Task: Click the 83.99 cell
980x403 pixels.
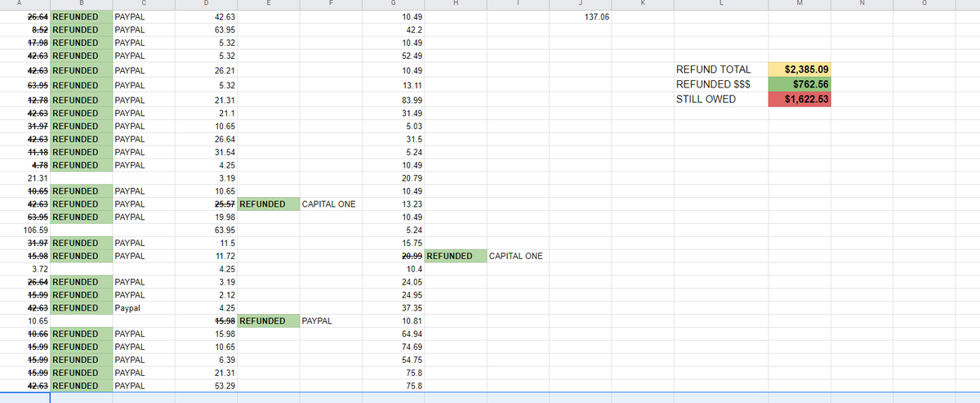Action: [393, 100]
